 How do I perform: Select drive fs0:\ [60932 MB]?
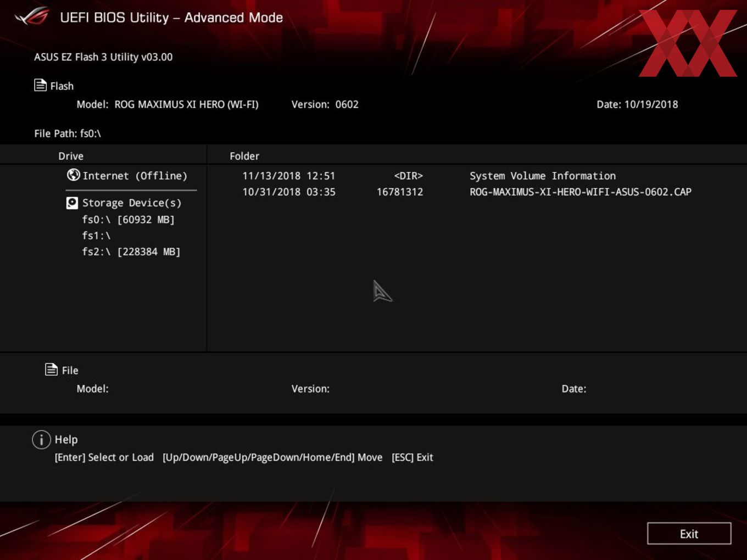click(128, 220)
